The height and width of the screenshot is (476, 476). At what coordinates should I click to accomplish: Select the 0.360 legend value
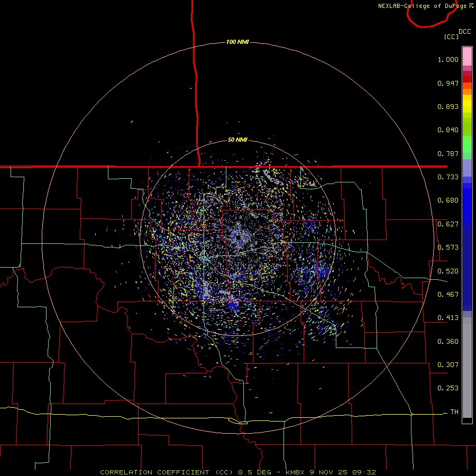coord(448,342)
